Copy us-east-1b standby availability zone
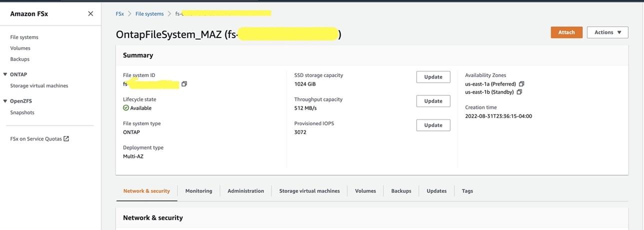This screenshot has height=230, width=644. coord(520,92)
